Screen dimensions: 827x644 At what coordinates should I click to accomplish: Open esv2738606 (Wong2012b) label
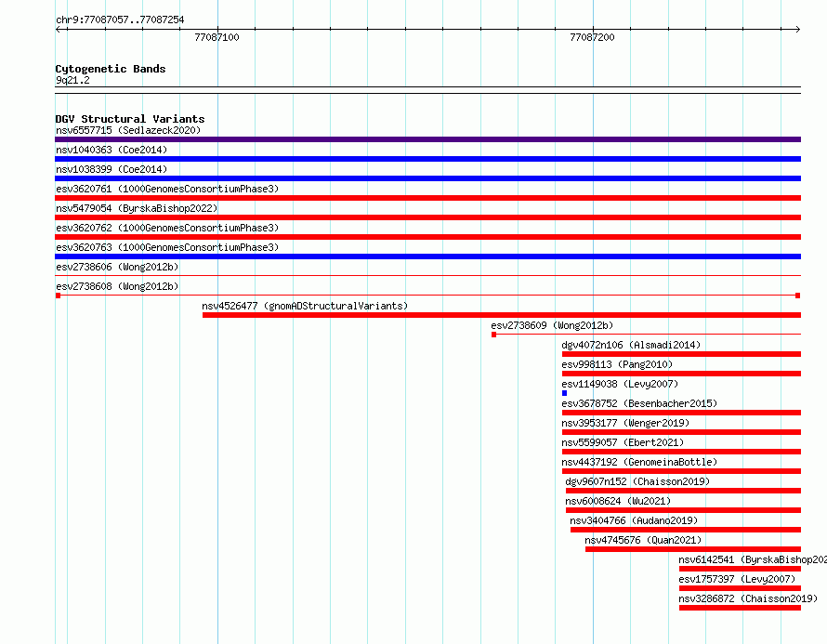click(x=117, y=267)
